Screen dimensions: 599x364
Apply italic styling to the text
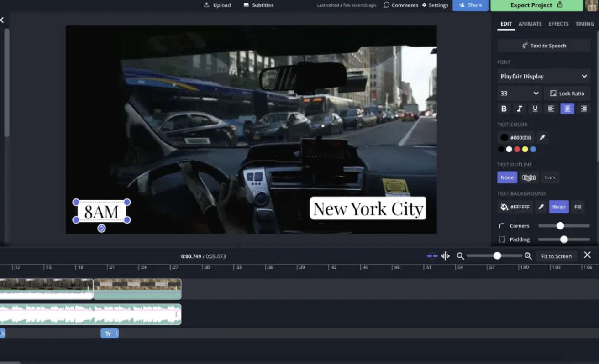520,109
